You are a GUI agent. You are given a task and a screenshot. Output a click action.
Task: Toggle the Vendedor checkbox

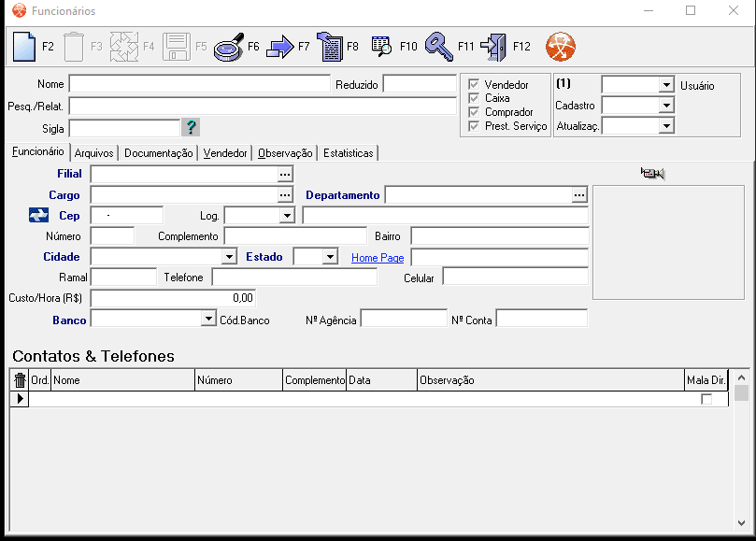[x=474, y=85]
